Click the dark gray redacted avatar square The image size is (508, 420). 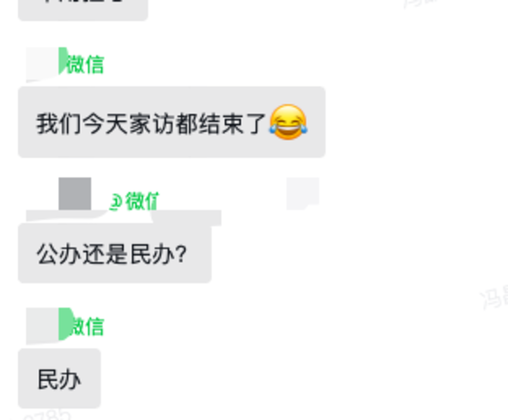point(75,194)
